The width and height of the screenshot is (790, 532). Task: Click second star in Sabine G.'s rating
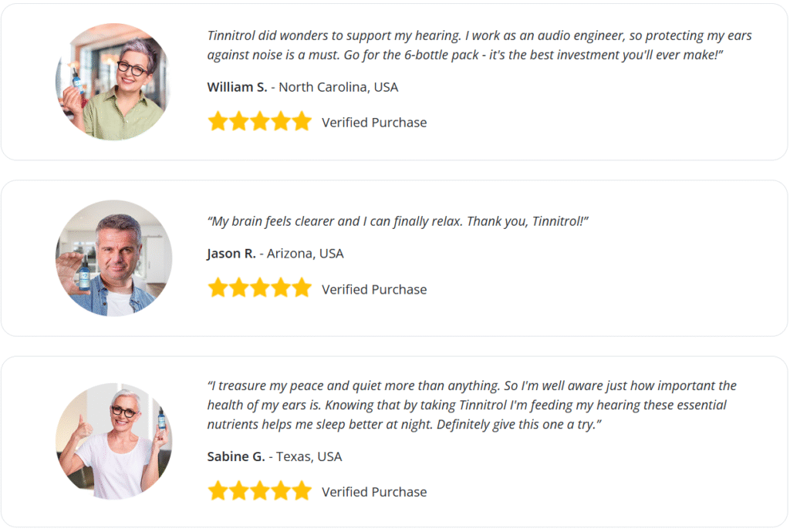[x=239, y=491]
